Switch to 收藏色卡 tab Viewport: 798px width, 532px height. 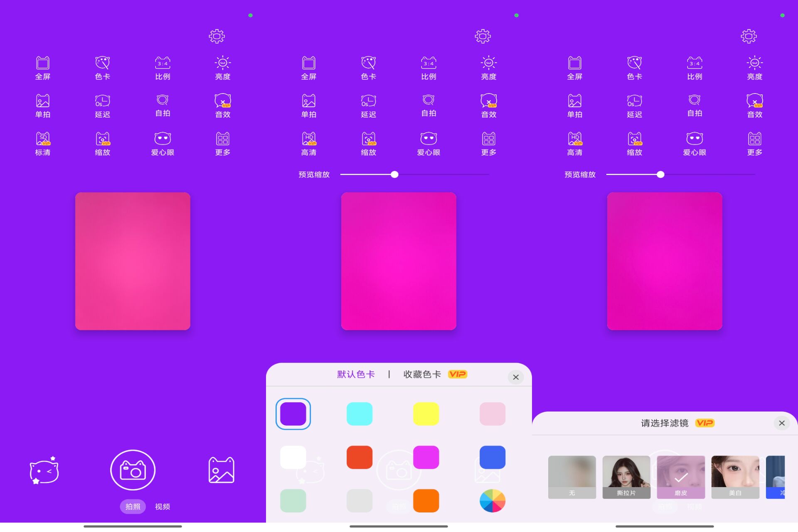tap(422, 374)
